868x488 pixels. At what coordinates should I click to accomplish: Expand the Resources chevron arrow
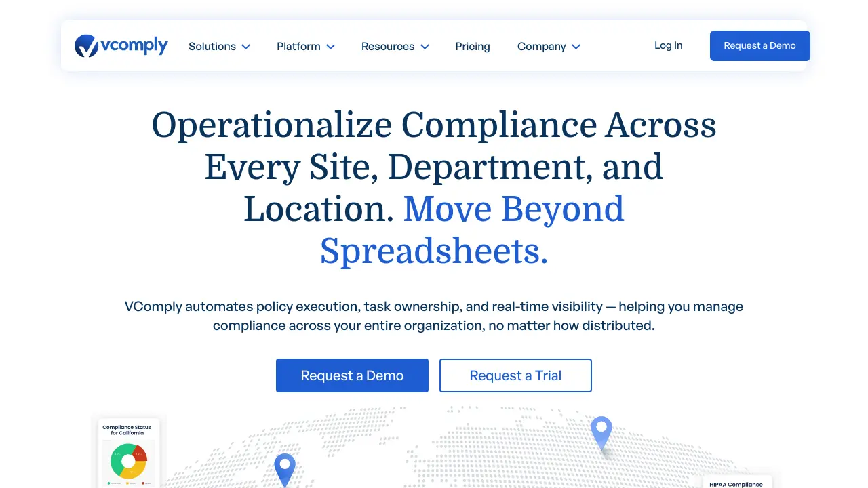pyautogui.click(x=425, y=47)
